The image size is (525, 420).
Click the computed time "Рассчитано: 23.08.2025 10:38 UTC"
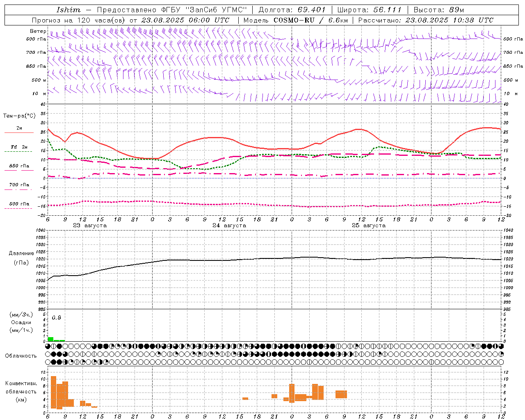click(426, 20)
